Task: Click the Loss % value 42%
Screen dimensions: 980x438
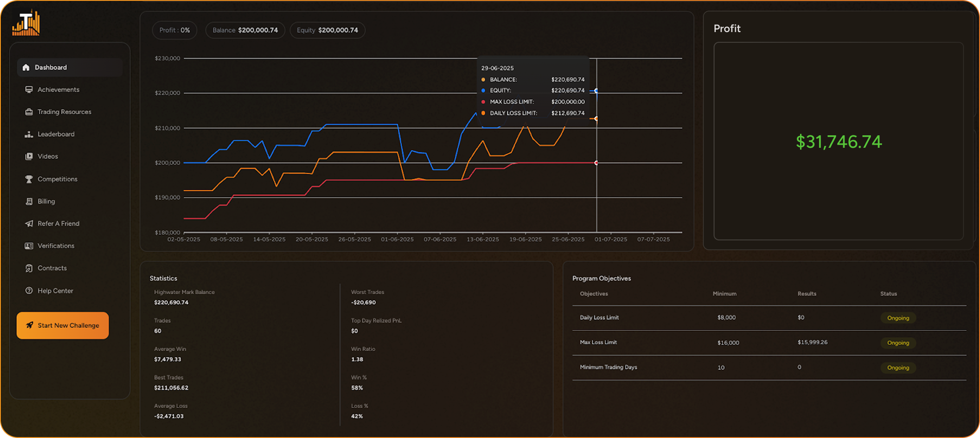Action: tap(357, 416)
